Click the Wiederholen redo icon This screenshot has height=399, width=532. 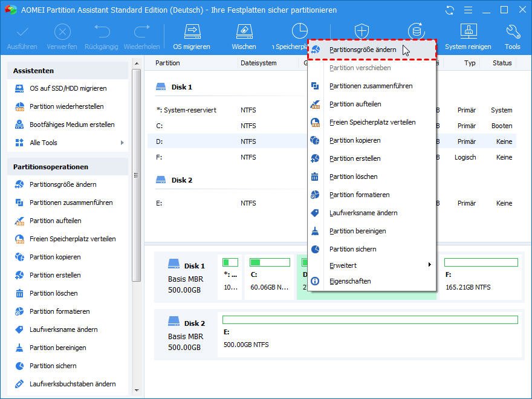pos(142,32)
